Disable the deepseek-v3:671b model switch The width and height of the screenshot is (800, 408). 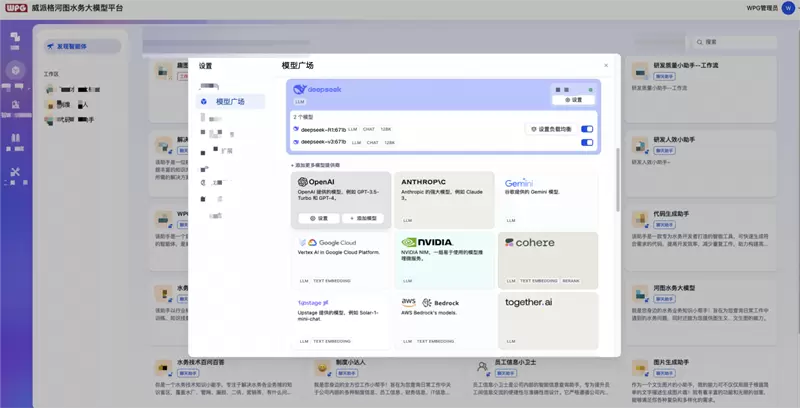click(587, 143)
